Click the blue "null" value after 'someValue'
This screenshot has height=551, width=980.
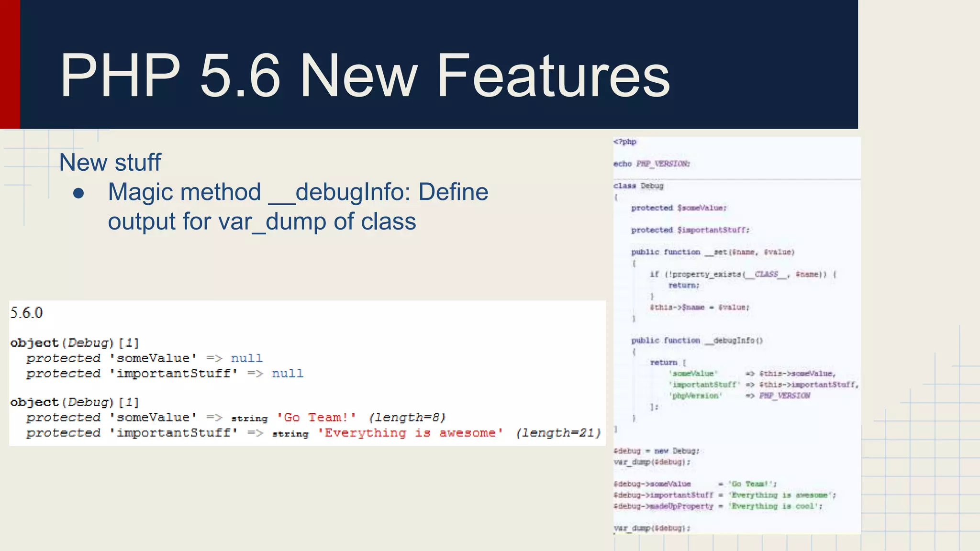pos(246,358)
